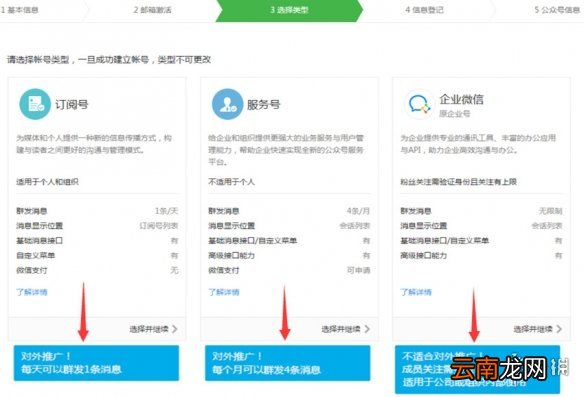Click the 订阅号 description paragraph
This screenshot has height=397, width=584.
click(94, 144)
